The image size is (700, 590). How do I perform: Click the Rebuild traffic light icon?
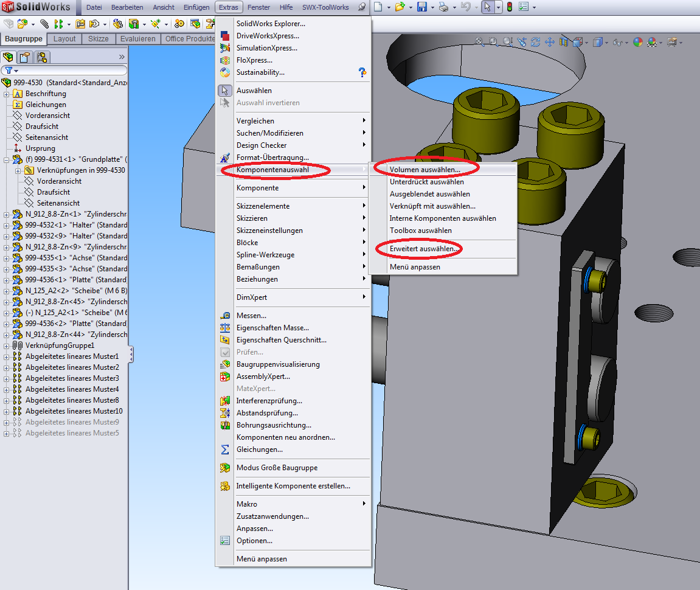click(x=510, y=7)
